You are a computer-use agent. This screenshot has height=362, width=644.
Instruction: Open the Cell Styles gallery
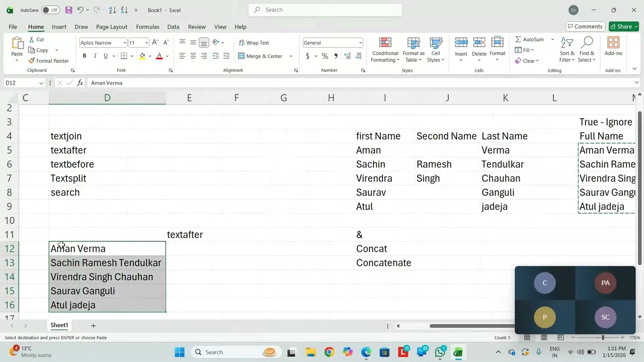[x=436, y=50]
